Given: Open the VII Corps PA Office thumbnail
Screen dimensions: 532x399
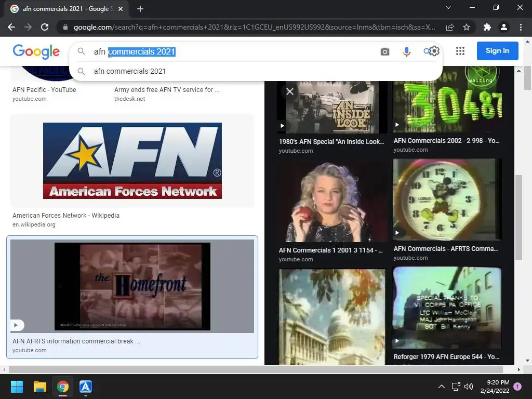Looking at the screenshot, I should tap(447, 308).
